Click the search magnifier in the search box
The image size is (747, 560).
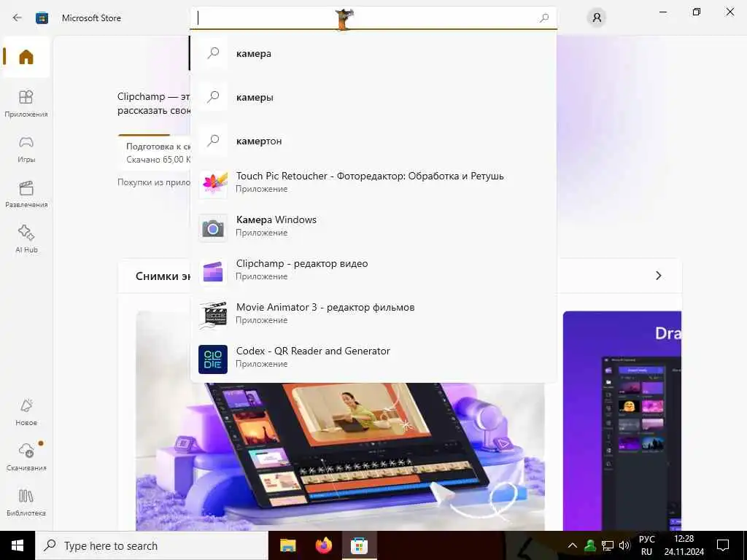[x=544, y=18]
